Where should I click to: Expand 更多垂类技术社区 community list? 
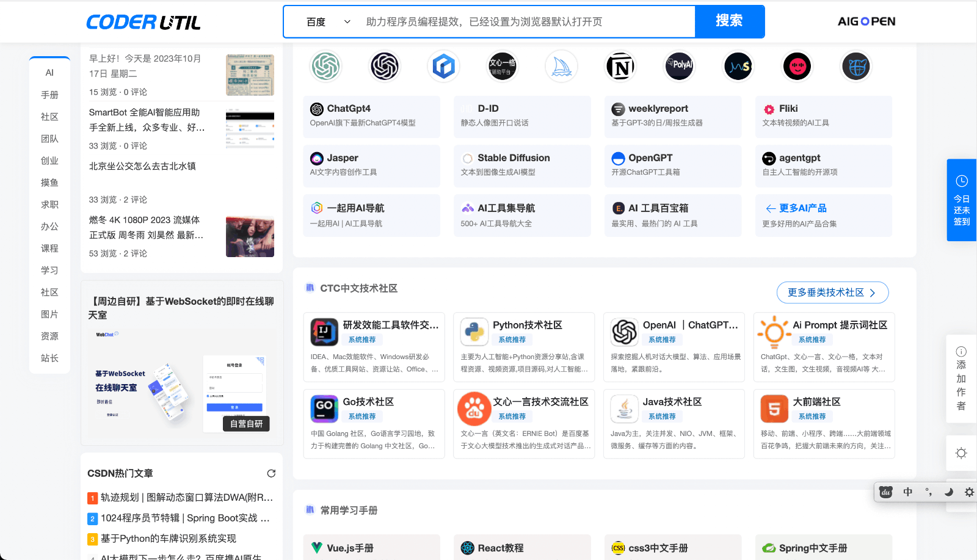pyautogui.click(x=832, y=293)
